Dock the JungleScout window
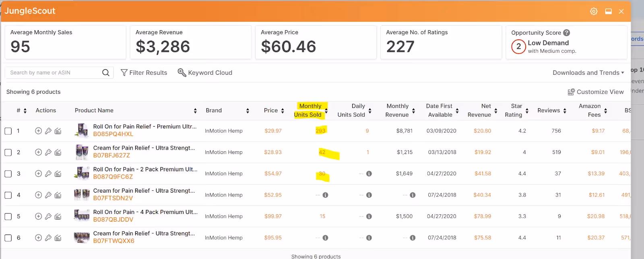The width and height of the screenshot is (644, 259). click(x=608, y=11)
